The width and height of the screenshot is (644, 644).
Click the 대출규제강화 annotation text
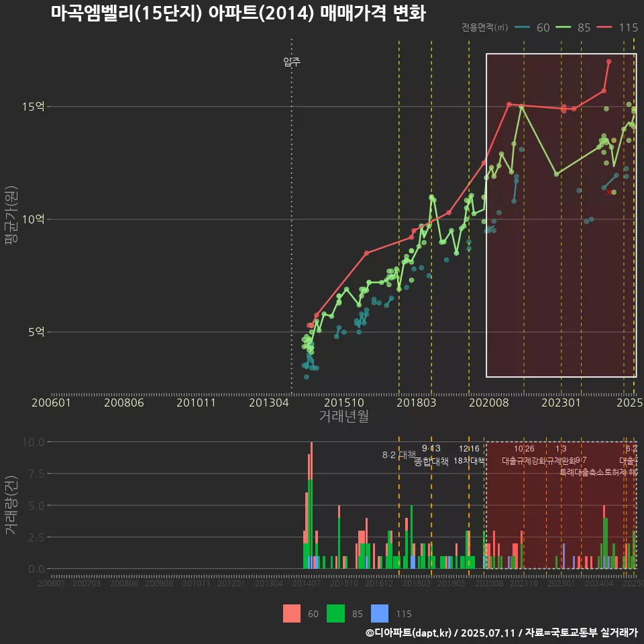[x=524, y=461]
